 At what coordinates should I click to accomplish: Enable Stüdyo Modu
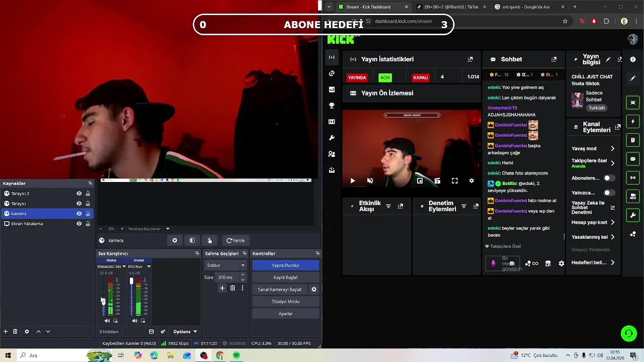(x=285, y=301)
